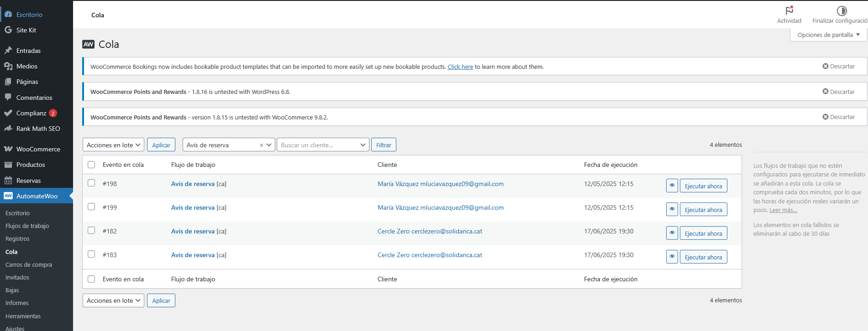Click the Comentarios speech bubble icon
The width and height of the screenshot is (868, 331).
(8, 98)
